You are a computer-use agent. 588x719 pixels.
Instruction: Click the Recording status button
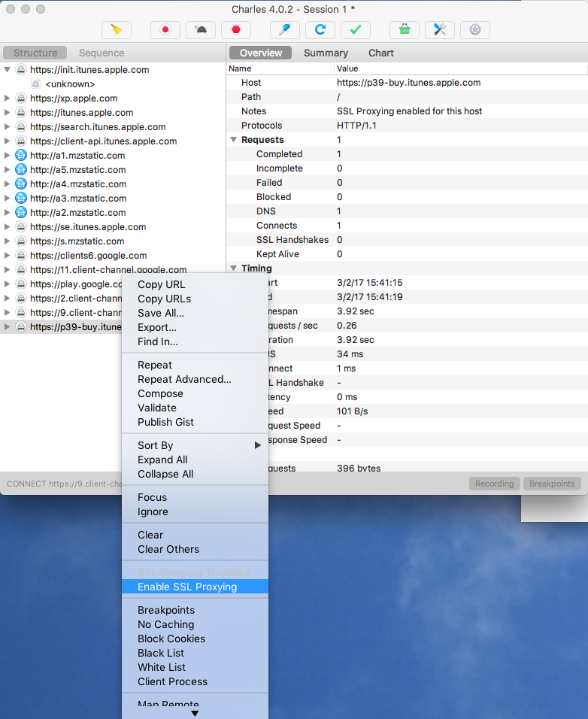coord(494,484)
